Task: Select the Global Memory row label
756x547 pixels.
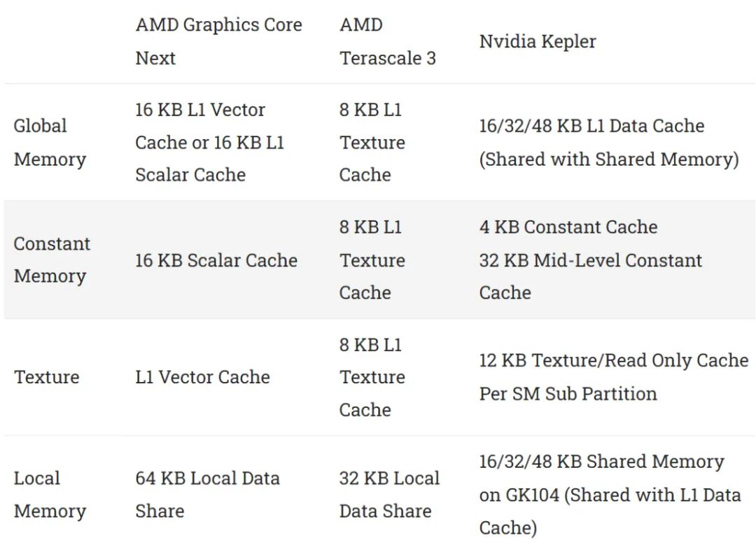Action: pos(50,142)
